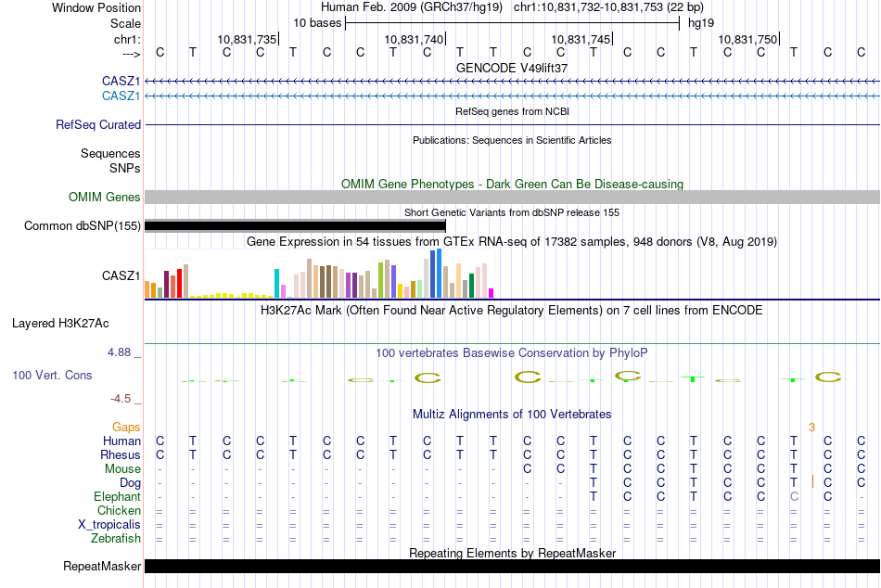Open the Common dbSNP(155) track label
881x588 pixels.
[83, 225]
